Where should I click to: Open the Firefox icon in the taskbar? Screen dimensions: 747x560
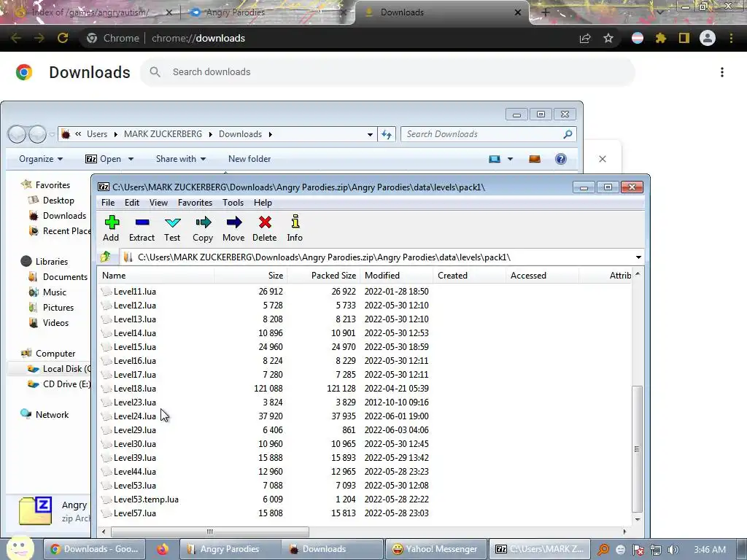(163, 549)
